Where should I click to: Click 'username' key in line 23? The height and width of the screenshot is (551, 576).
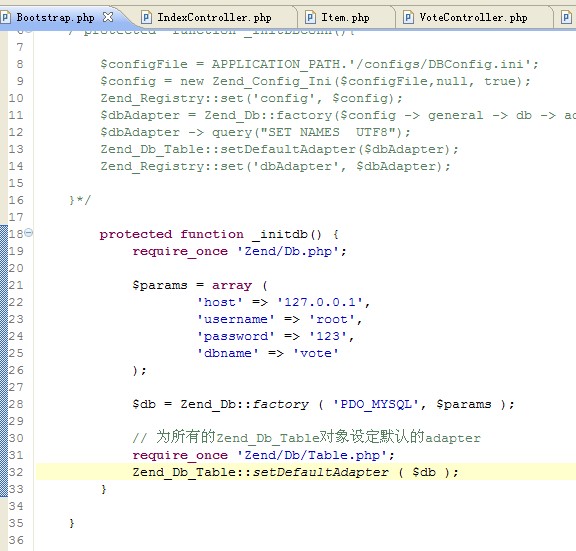coord(236,319)
